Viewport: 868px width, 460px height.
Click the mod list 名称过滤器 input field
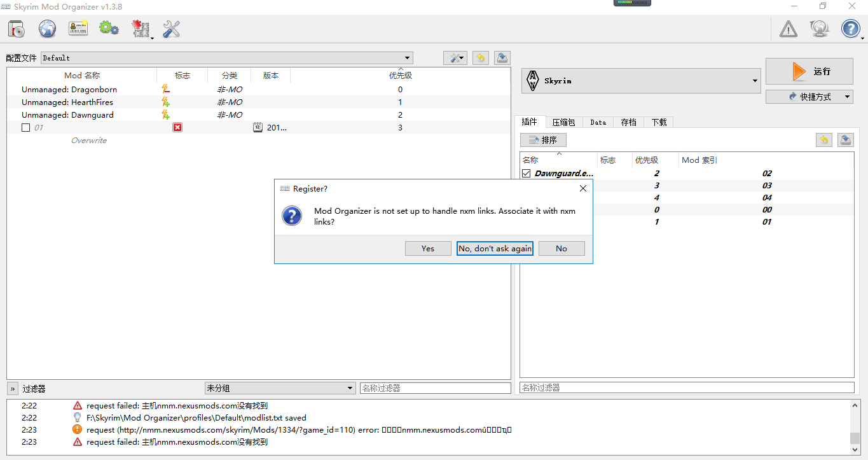pyautogui.click(x=436, y=388)
